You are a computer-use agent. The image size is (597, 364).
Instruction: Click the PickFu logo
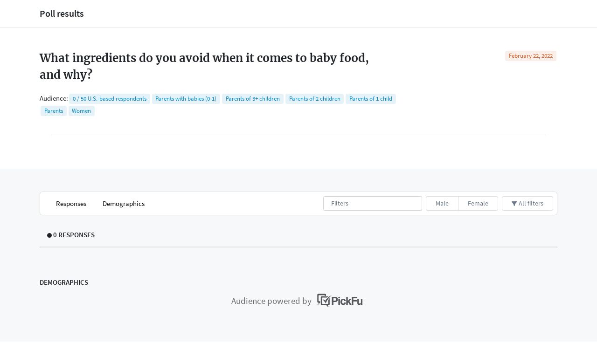coord(340,300)
